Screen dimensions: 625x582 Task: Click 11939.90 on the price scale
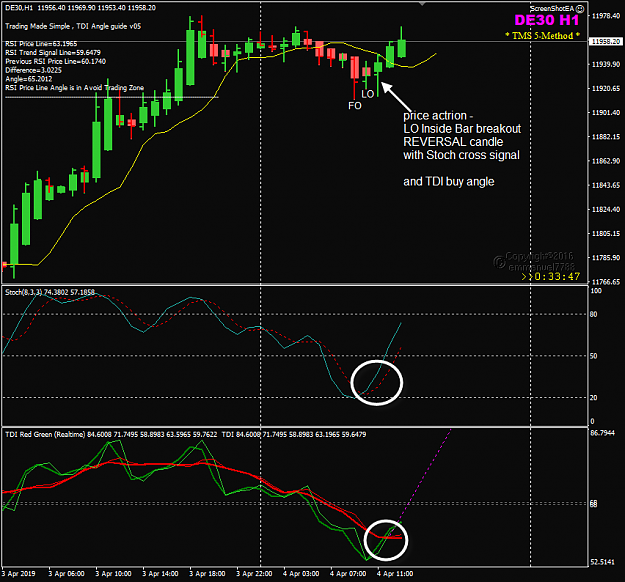[x=606, y=64]
